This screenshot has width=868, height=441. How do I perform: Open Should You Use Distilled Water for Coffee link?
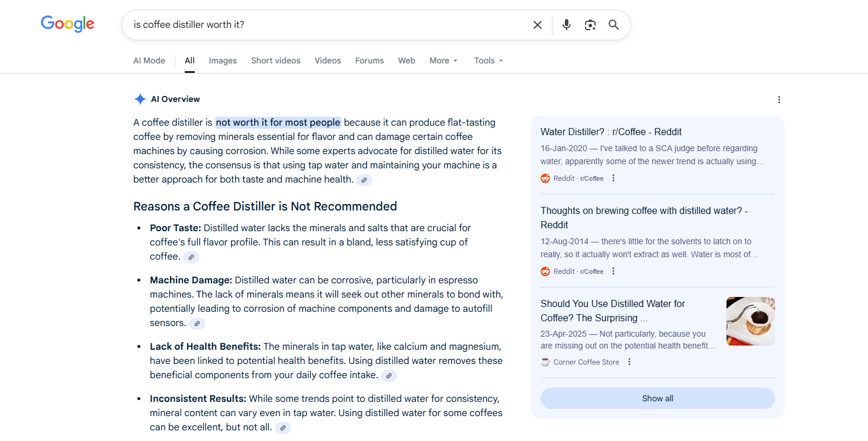click(613, 311)
